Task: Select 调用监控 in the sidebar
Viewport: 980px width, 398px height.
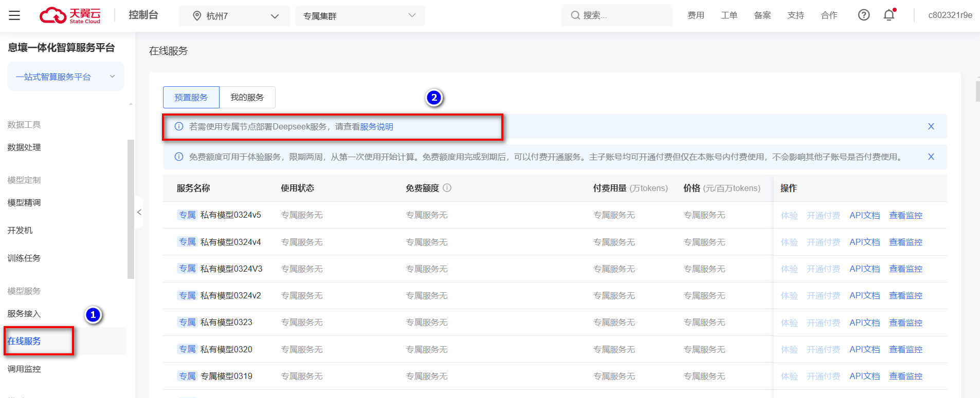Action: [x=24, y=369]
